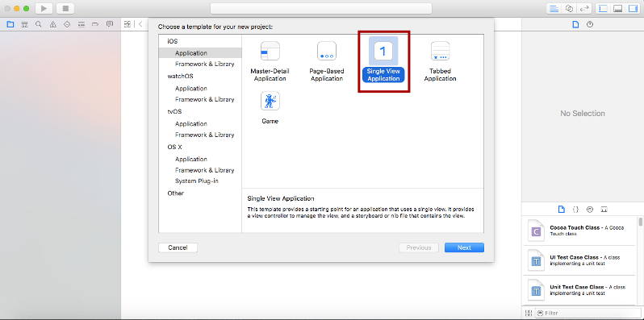Screen dimensions: 644x320
Task: Open the Report navigator speech bubble icon
Action: coord(110,24)
